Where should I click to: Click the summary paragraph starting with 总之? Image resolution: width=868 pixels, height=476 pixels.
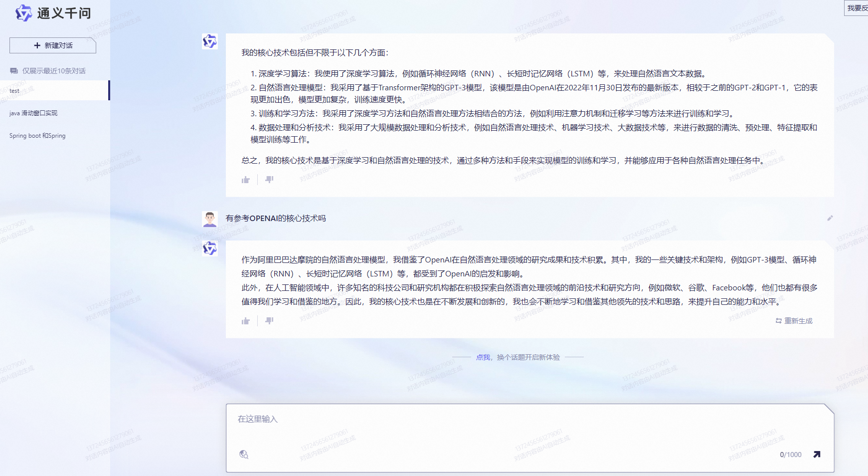tap(505, 161)
